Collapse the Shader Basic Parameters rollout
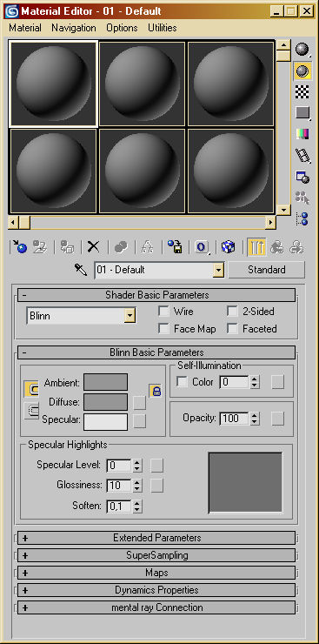This screenshot has width=319, height=644. (156, 295)
